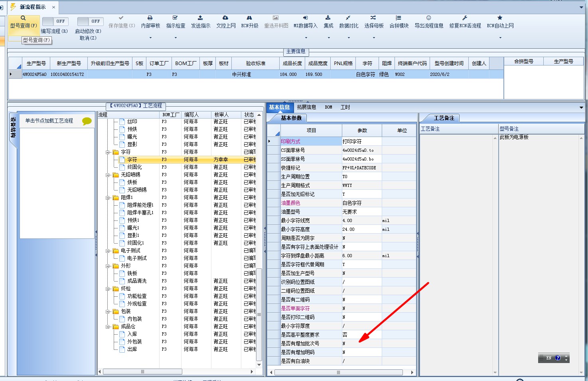Click the parameters panel horizontal scrollbar
The width and height of the screenshot is (588, 381).
coord(338,372)
